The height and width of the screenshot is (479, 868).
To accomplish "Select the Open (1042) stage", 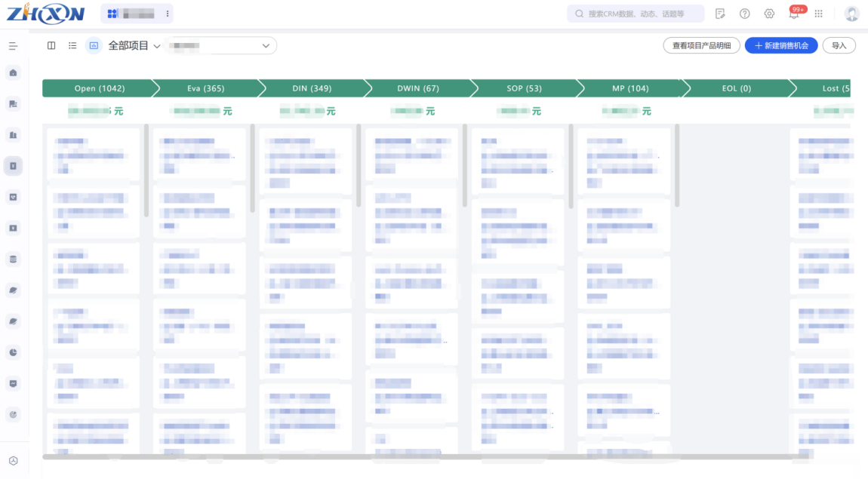I will [100, 88].
